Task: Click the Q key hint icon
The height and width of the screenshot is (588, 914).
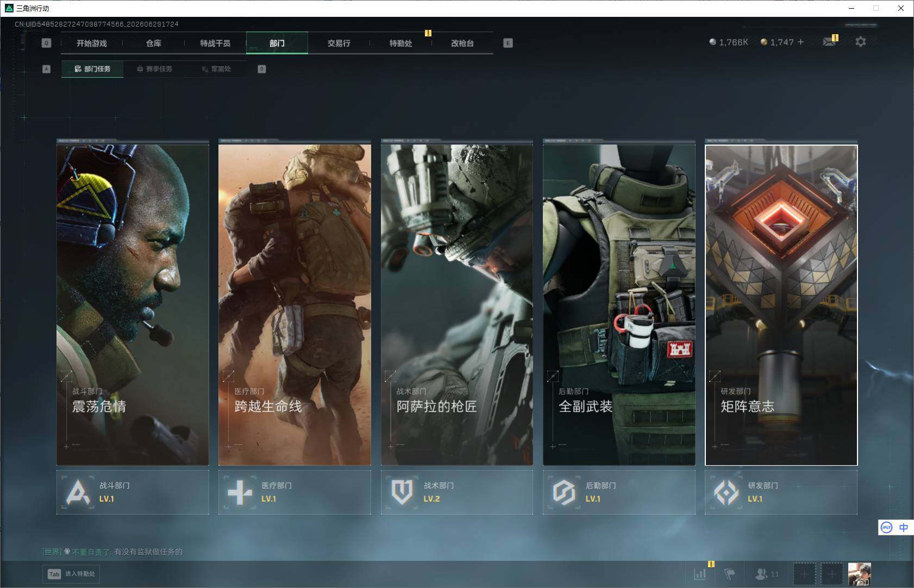Action: 46,43
